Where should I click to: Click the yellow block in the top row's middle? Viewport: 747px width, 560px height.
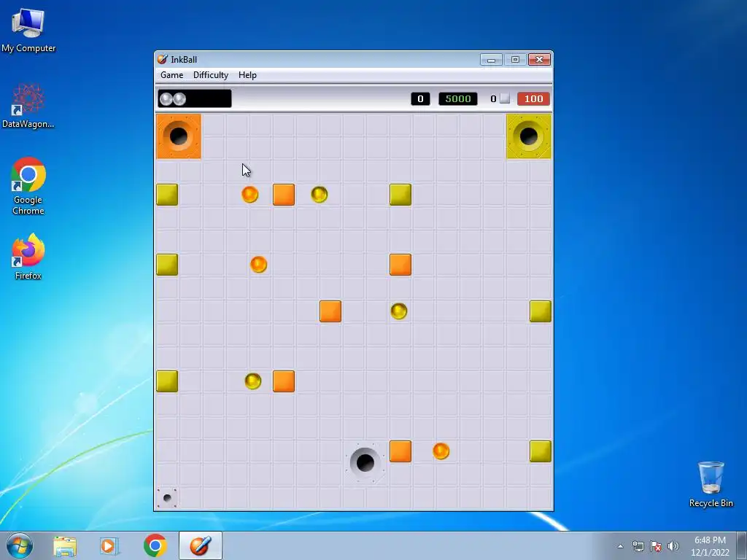tap(400, 195)
